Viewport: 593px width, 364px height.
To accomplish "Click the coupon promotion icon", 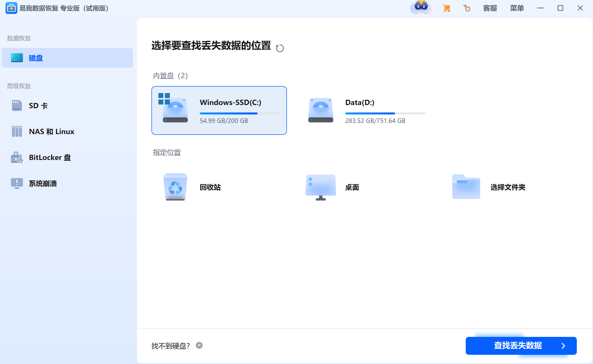I will [467, 8].
